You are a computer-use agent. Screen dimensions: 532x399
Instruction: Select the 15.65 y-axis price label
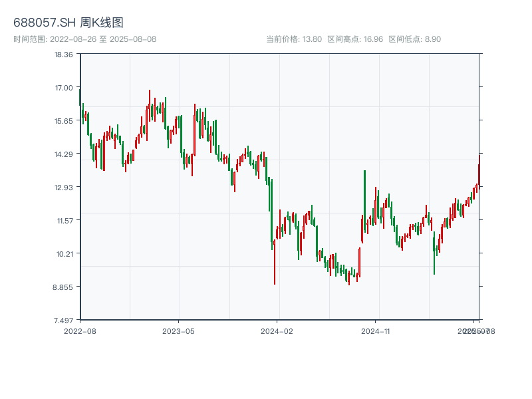64,121
